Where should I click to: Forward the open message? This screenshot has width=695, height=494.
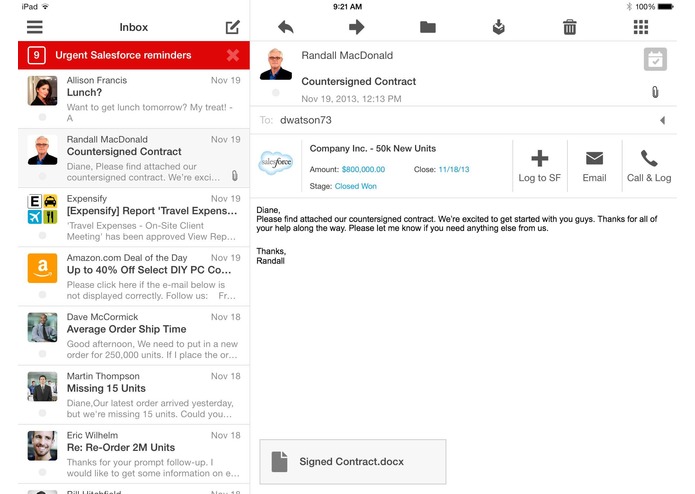click(x=356, y=27)
